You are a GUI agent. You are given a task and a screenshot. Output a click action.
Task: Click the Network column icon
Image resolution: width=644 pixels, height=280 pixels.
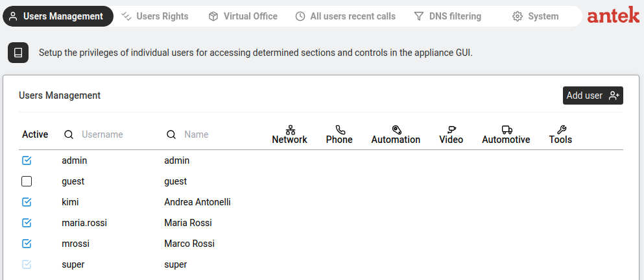(290, 130)
